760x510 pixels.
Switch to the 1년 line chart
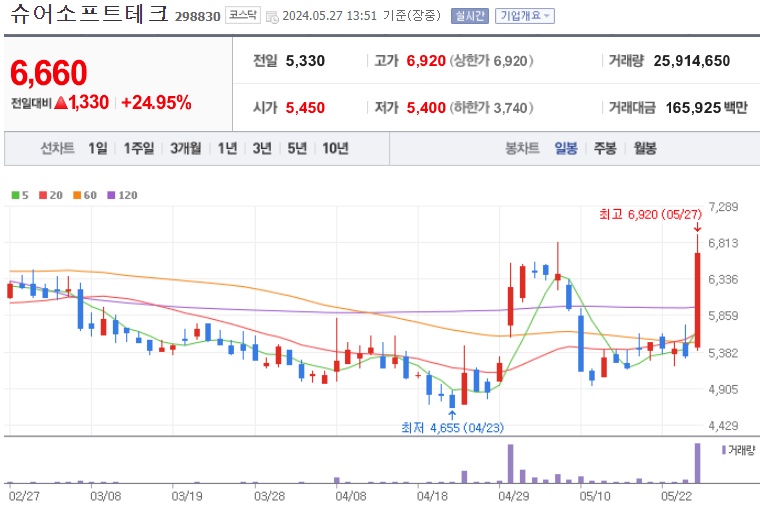(x=227, y=148)
